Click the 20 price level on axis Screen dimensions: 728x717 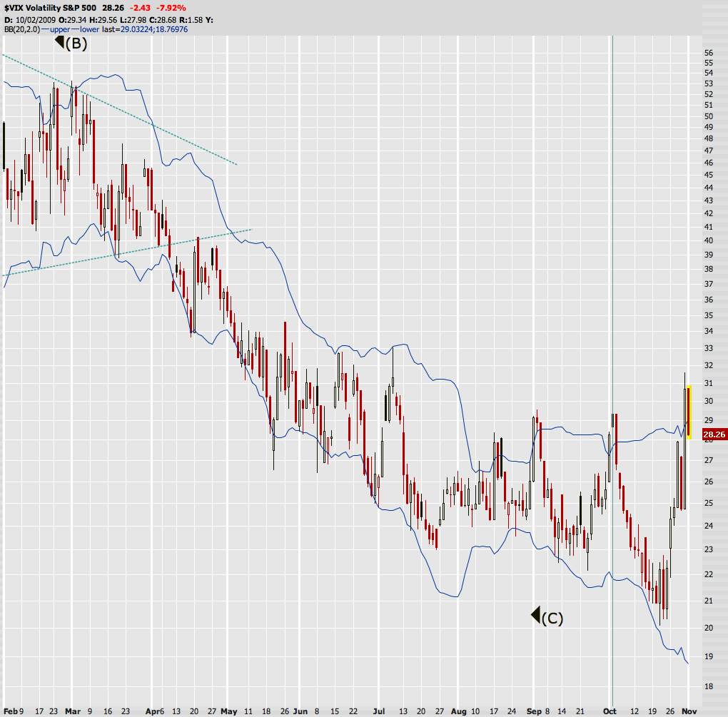pyautogui.click(x=709, y=628)
